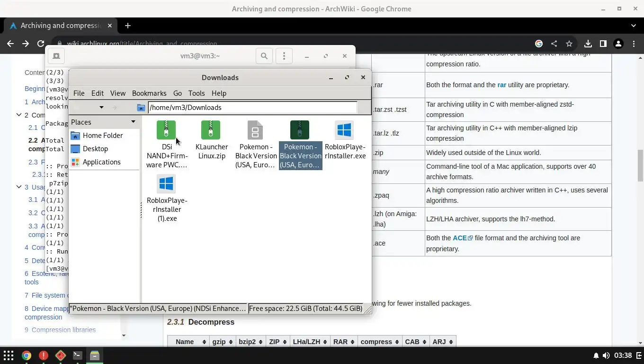Click the clock showing 03:38

(x=623, y=355)
